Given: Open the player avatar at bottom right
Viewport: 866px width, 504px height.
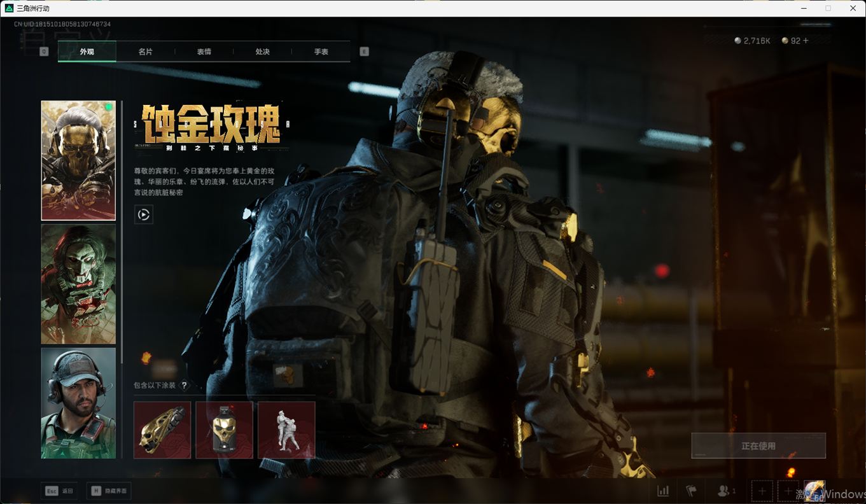Looking at the screenshot, I should pyautogui.click(x=814, y=491).
